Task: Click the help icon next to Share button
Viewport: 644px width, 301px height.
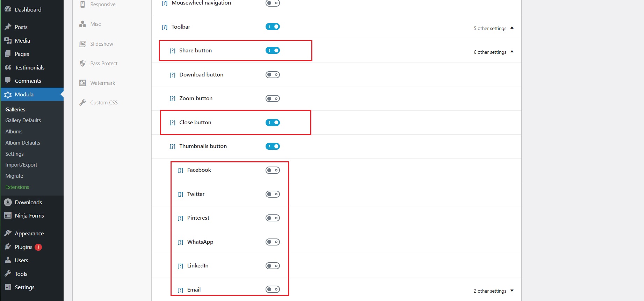Action: coord(172,50)
